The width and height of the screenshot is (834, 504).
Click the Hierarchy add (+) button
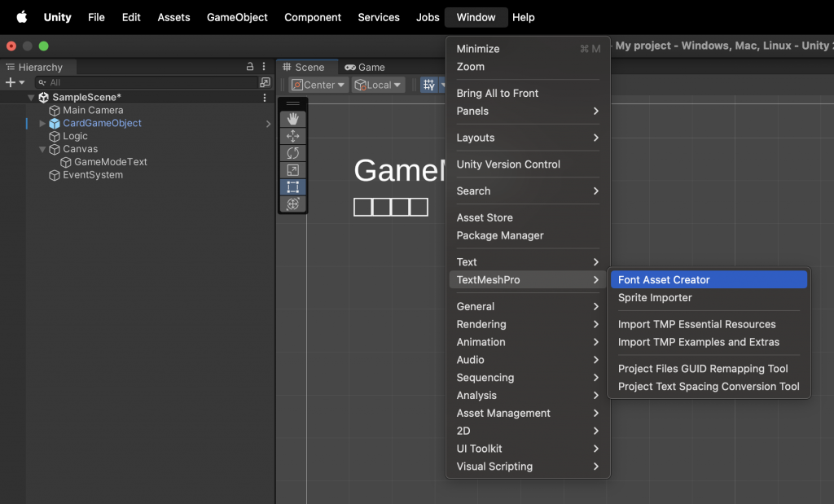[10, 82]
